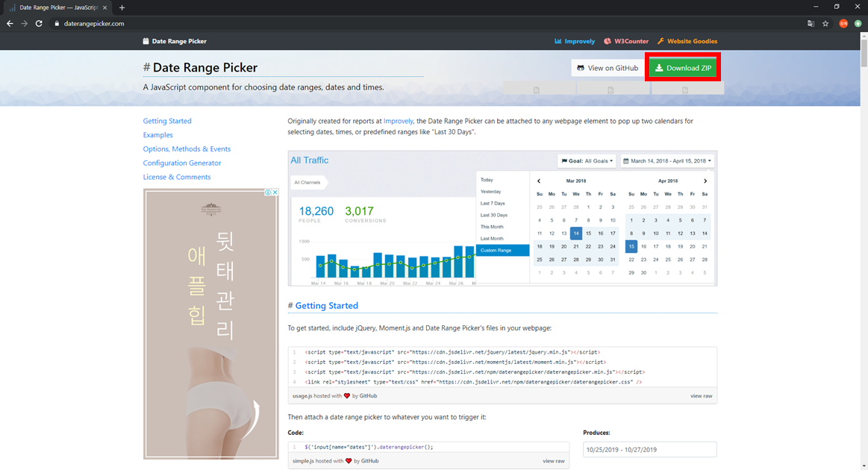This screenshot has width=868, height=470.
Task: Click the March 14, 2018 date range dropdown
Action: [667, 161]
